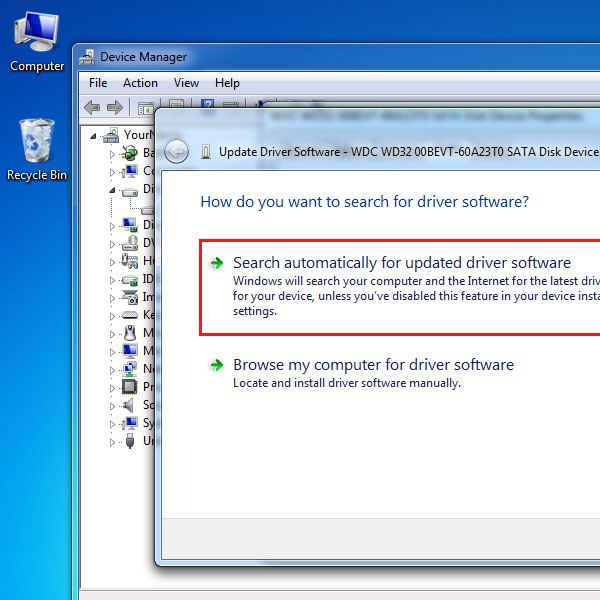Viewport: 600px width, 600px height.
Task: Select the Human Interface Devices category icon
Action: pos(129,261)
